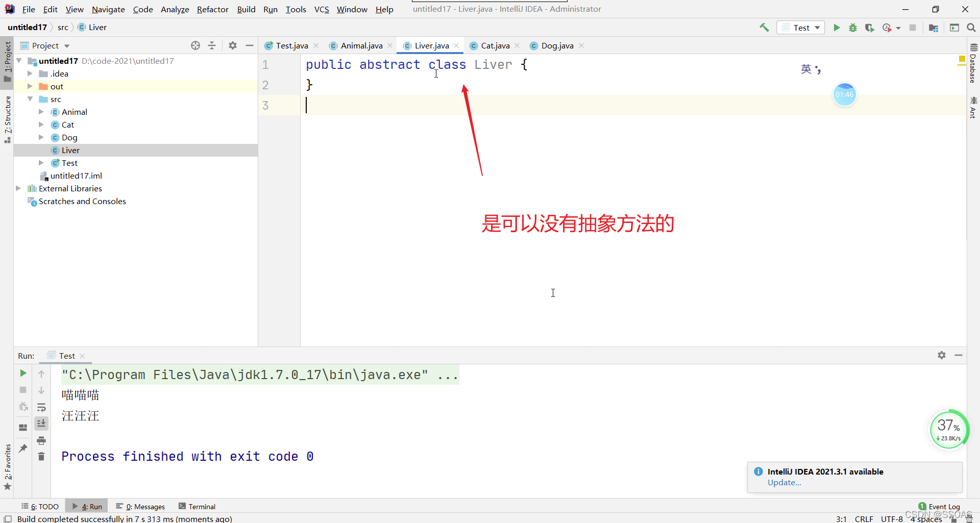
Task: Minimize the Run tool window
Action: pyautogui.click(x=959, y=355)
